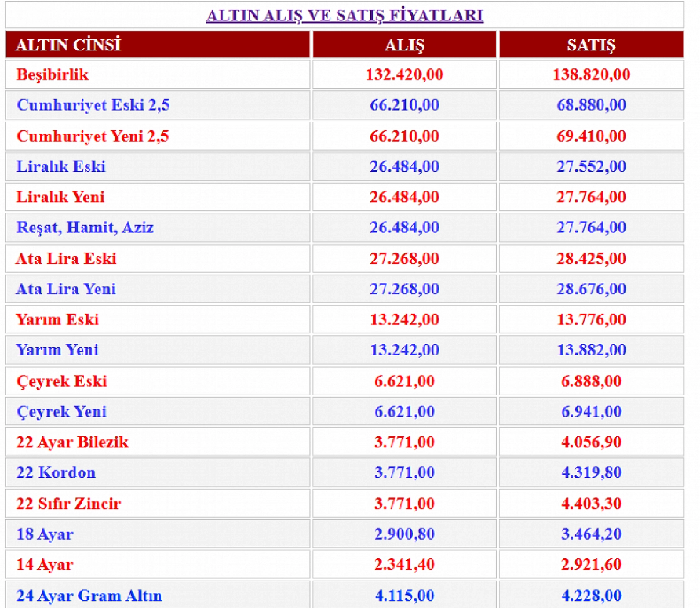The height and width of the screenshot is (608, 700).
Task: Click Cumhuriyet Yeni 2,5 selling price 69.410,00
Action: coord(591,136)
